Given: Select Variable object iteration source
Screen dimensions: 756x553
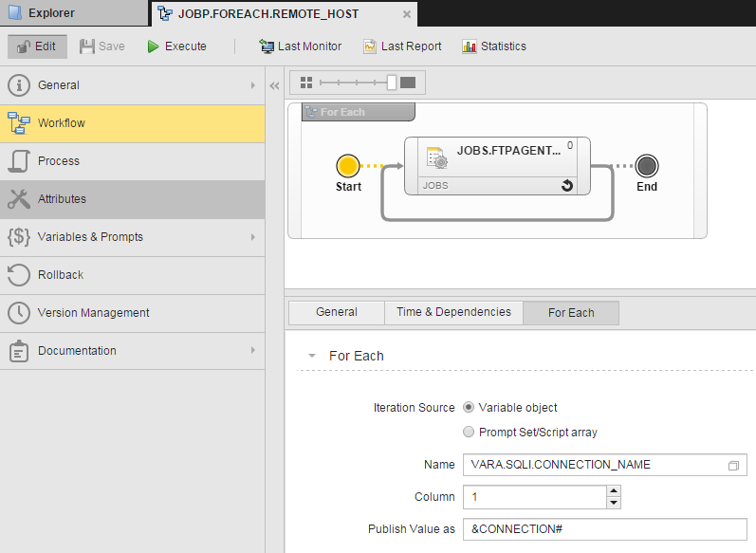Looking at the screenshot, I should 468,407.
